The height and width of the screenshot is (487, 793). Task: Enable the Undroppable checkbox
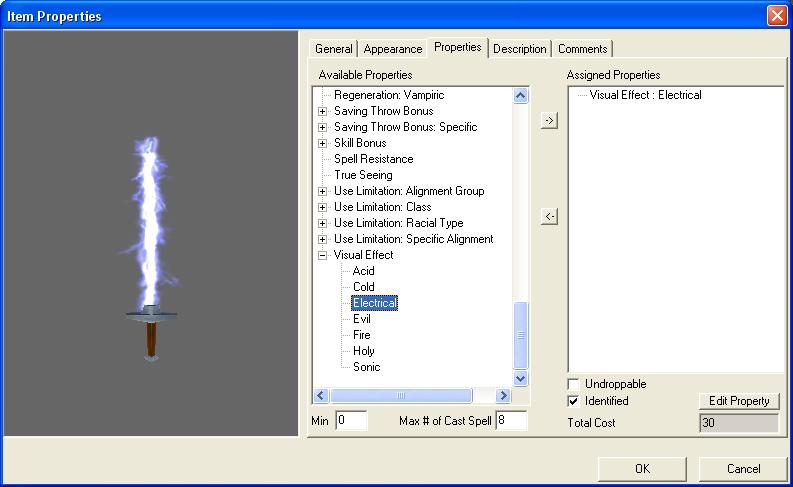[x=574, y=384]
